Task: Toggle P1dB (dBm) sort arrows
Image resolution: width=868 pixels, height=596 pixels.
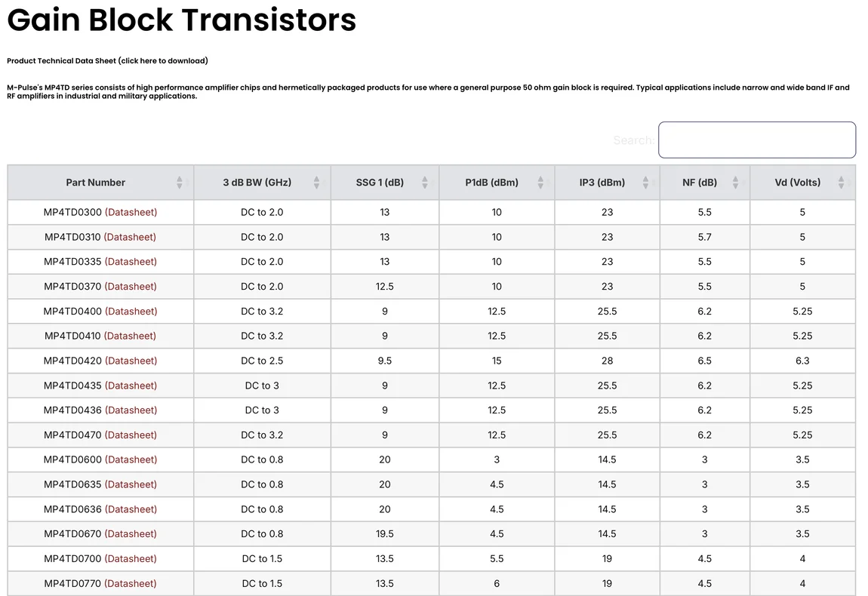Action: (540, 183)
